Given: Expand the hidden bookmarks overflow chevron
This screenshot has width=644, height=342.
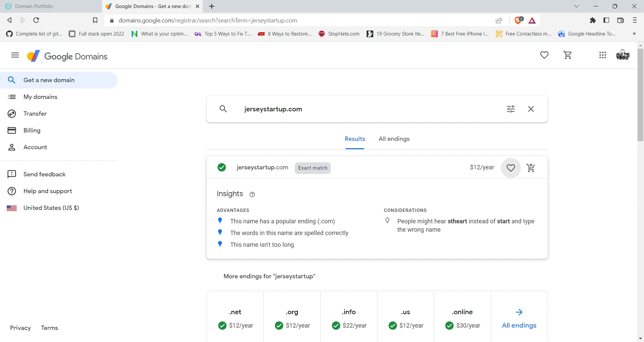Looking at the screenshot, I should pos(634,34).
